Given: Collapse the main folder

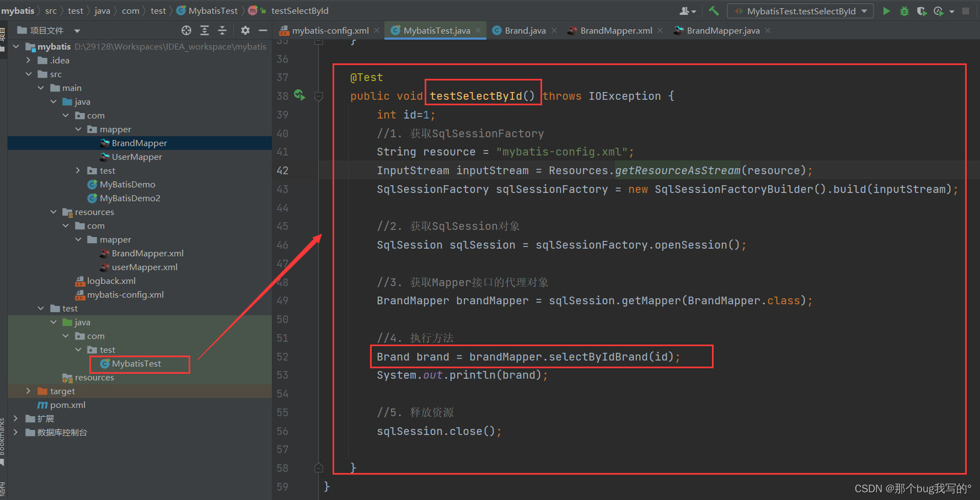Looking at the screenshot, I should pyautogui.click(x=41, y=88).
